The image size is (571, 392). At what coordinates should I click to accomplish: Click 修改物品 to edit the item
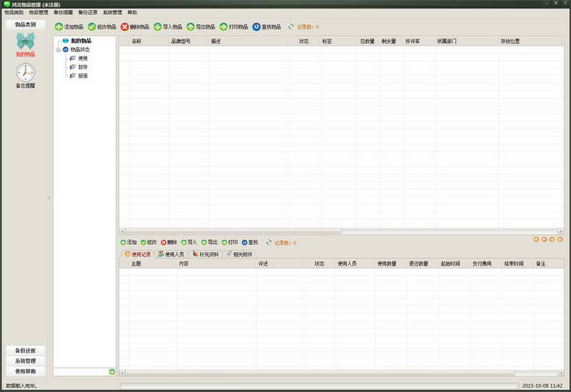coord(102,27)
